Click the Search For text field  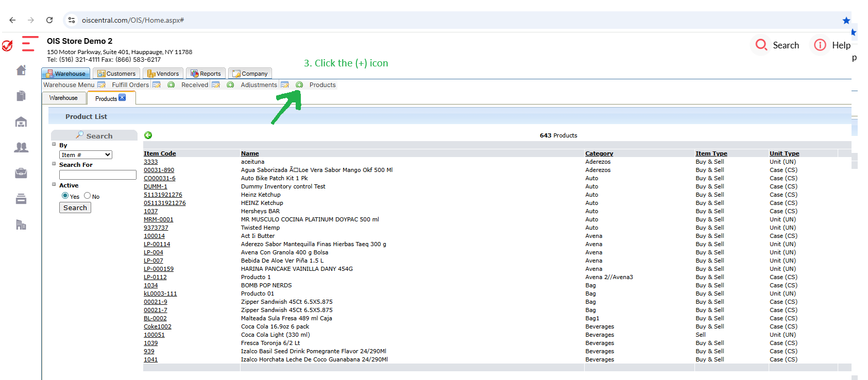point(98,175)
